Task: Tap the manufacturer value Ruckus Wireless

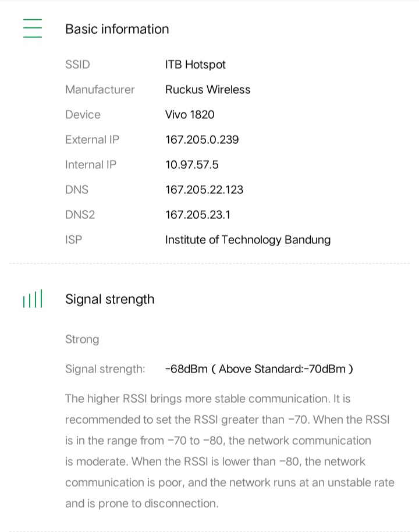Action: click(x=208, y=90)
